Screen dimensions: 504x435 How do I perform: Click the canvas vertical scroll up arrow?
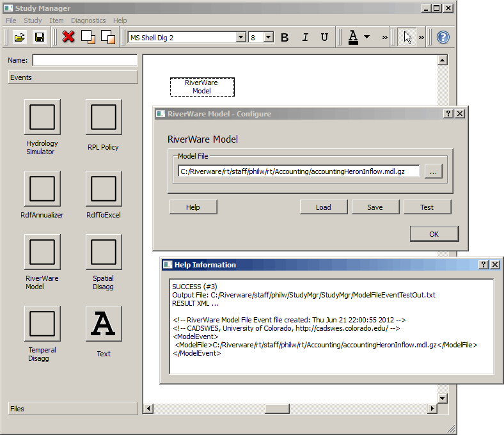tap(443, 60)
